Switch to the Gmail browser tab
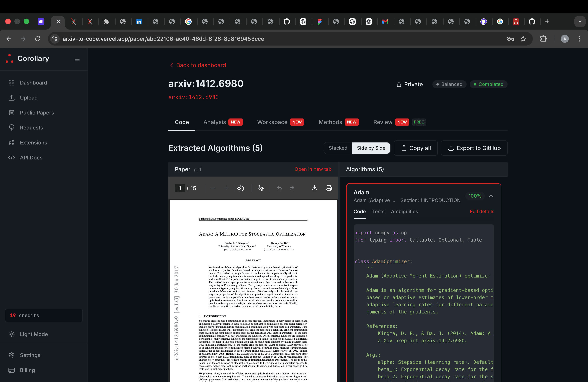The height and width of the screenshot is (382, 588). tap(385, 22)
